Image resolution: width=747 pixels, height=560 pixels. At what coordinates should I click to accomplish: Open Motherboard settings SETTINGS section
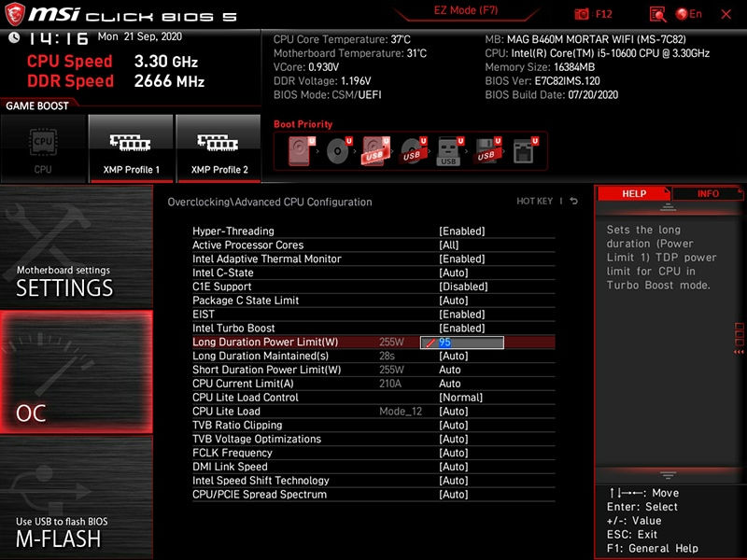click(77, 246)
